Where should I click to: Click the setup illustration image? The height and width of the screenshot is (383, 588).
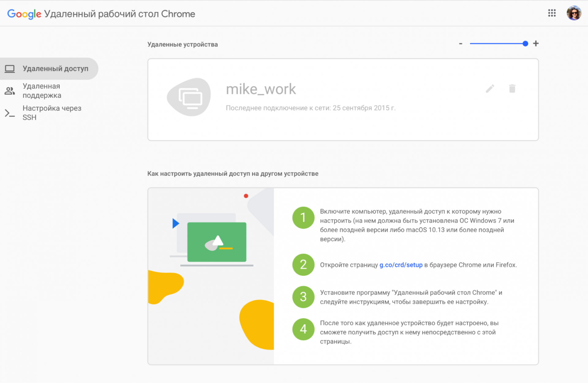pyautogui.click(x=211, y=276)
